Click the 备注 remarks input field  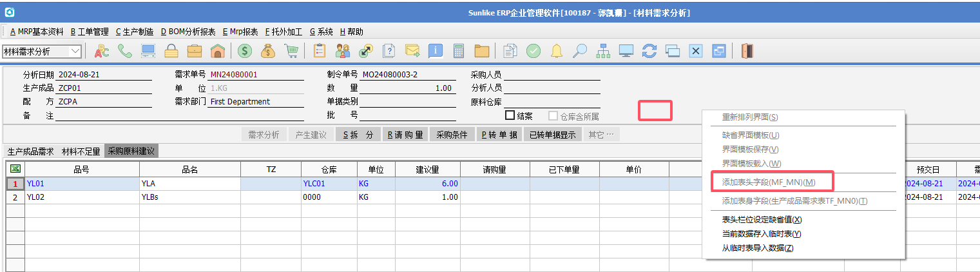(179, 115)
